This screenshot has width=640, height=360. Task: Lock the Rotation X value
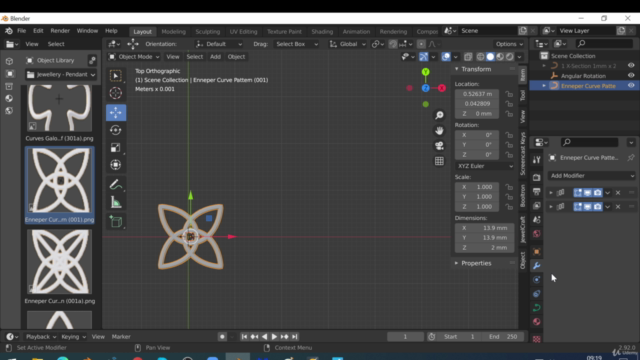(509, 135)
